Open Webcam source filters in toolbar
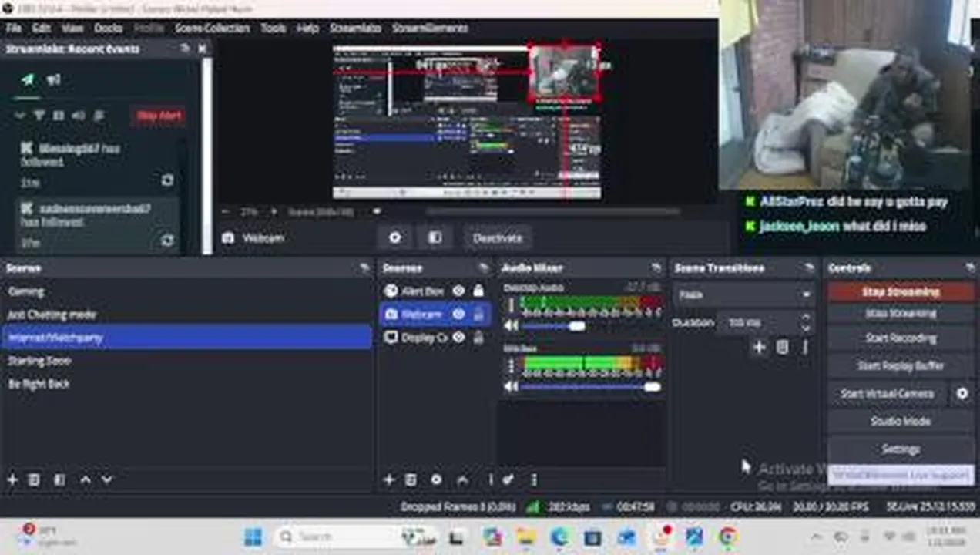 435,237
